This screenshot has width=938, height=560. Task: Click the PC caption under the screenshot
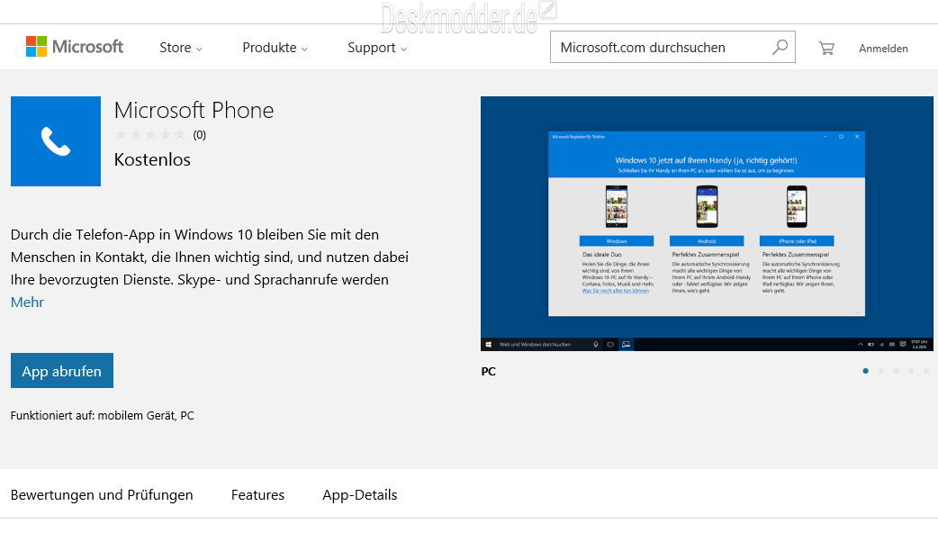click(x=488, y=372)
